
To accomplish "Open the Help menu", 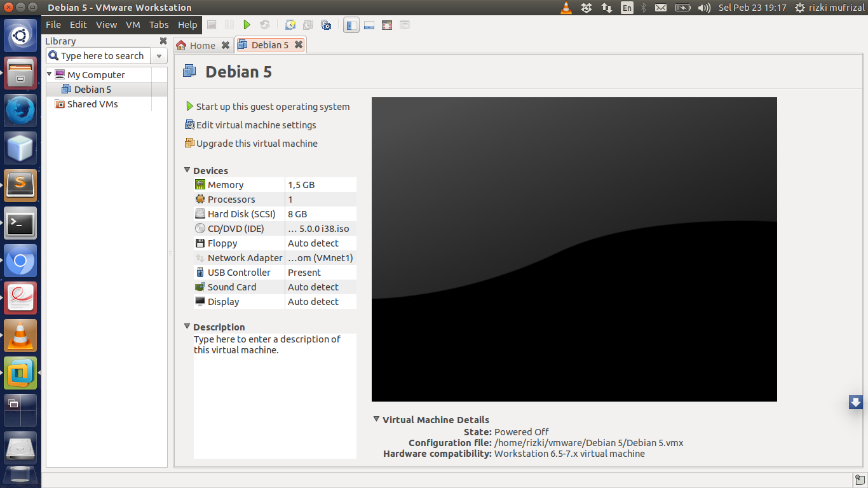I will pos(187,25).
